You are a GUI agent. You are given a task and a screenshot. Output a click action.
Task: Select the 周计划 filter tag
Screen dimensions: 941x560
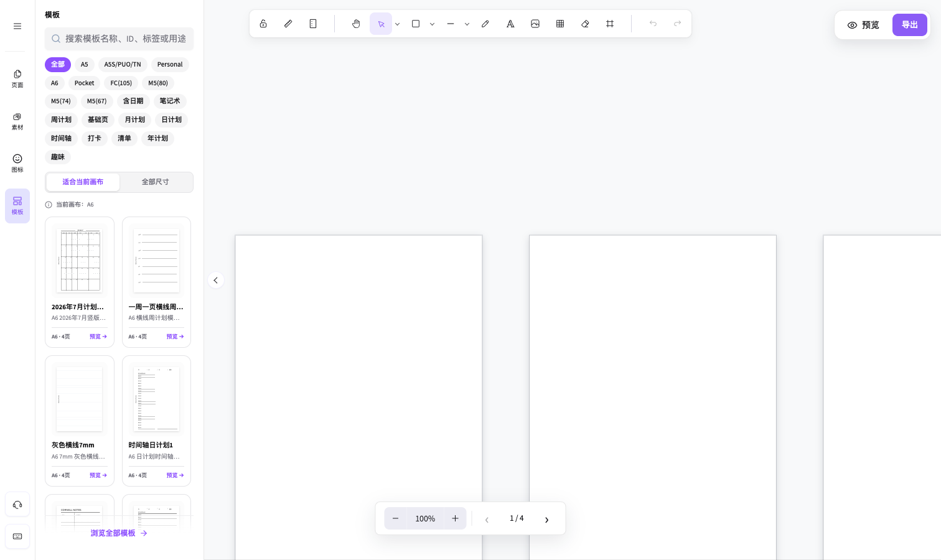[x=61, y=119]
